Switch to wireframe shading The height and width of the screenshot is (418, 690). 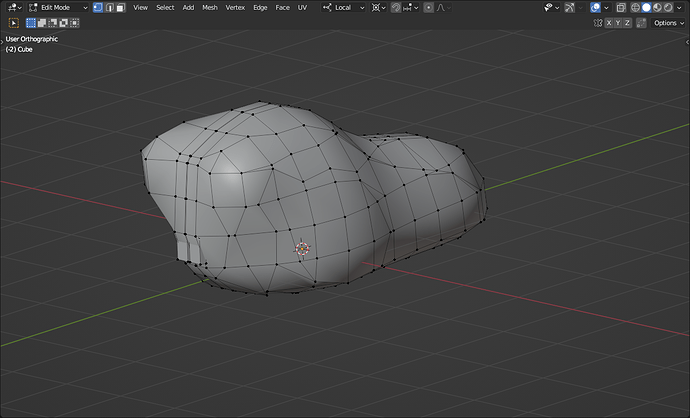pos(635,7)
